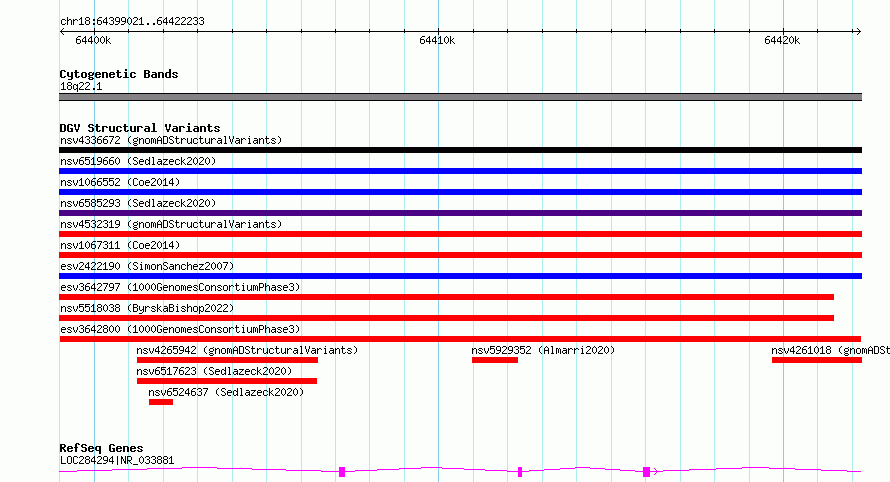The image size is (890, 482).
Task: Open variant nsv6519660 (Sedlazeck2020) label
Action: tap(138, 161)
